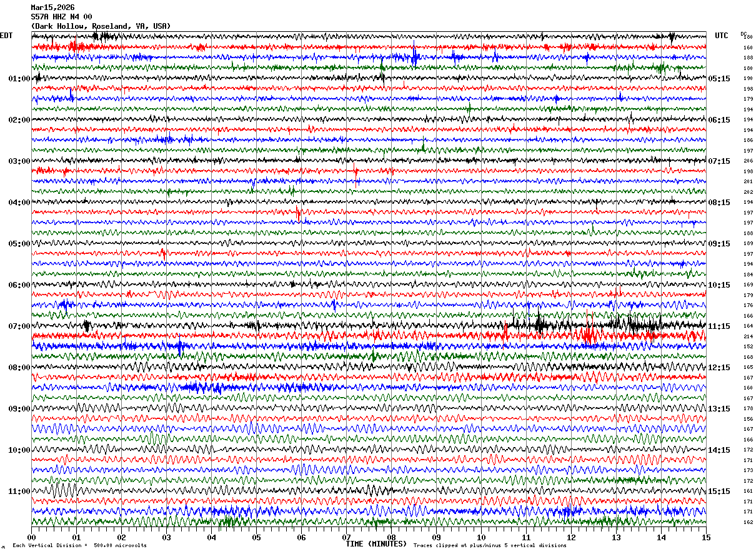Click minute tick 05 on the time axis

point(256,537)
